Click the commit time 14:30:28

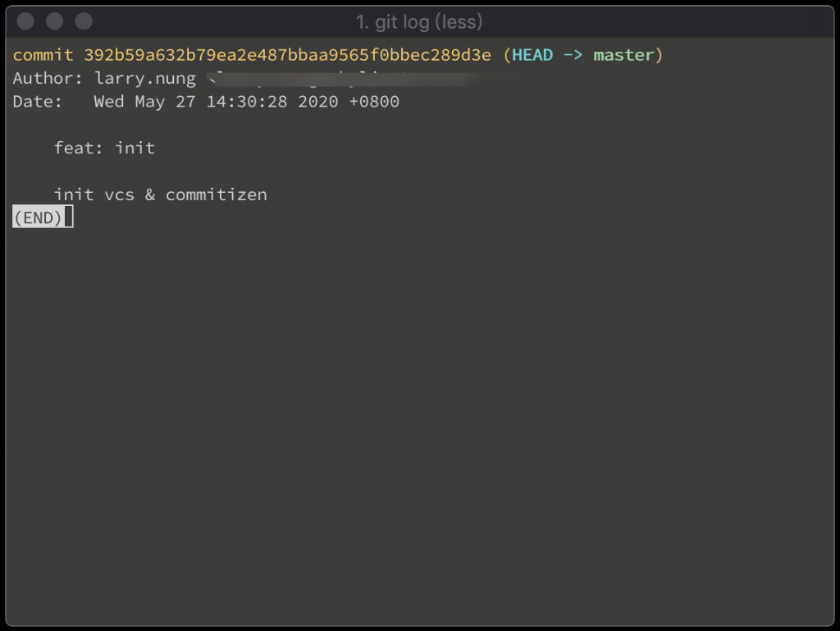(x=246, y=102)
